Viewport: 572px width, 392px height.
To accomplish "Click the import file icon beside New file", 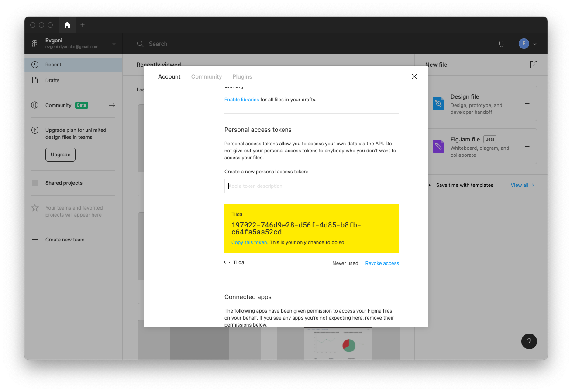I will [x=533, y=65].
